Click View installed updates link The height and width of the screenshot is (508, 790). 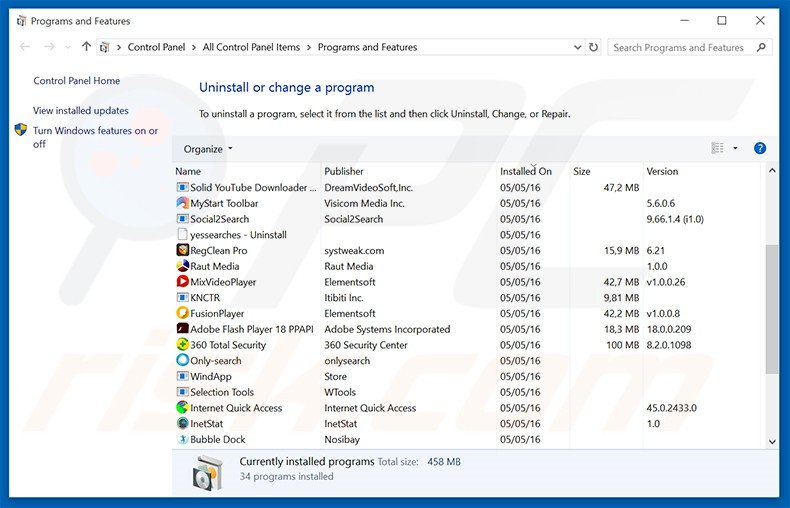(x=81, y=111)
